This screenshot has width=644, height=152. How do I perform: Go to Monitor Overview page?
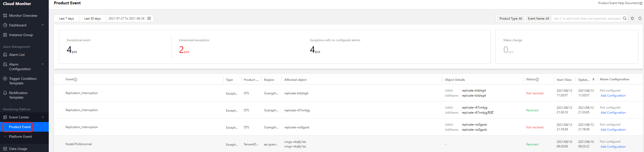click(23, 16)
